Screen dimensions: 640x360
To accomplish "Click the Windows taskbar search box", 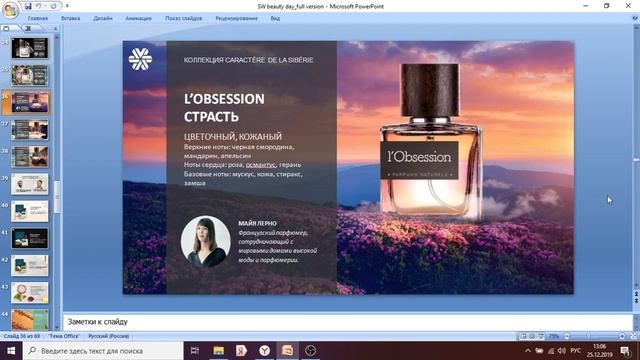I will [x=103, y=351].
